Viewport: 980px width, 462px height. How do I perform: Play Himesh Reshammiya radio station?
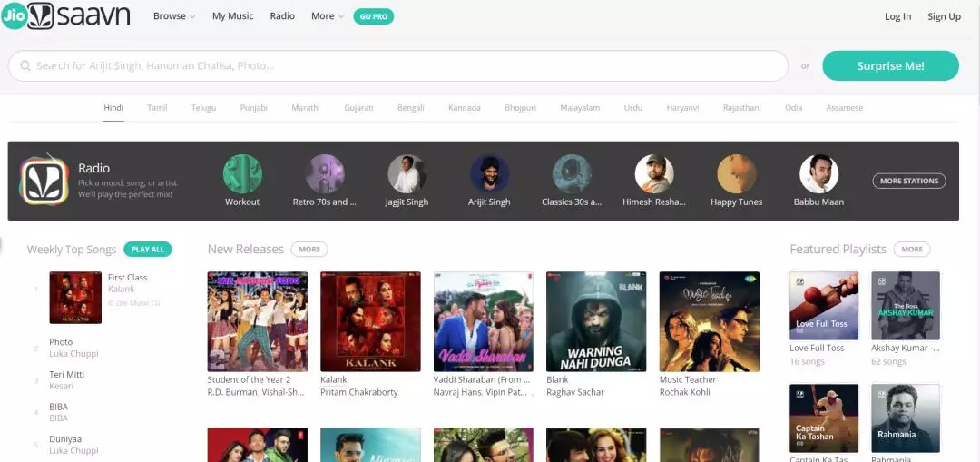(x=654, y=173)
